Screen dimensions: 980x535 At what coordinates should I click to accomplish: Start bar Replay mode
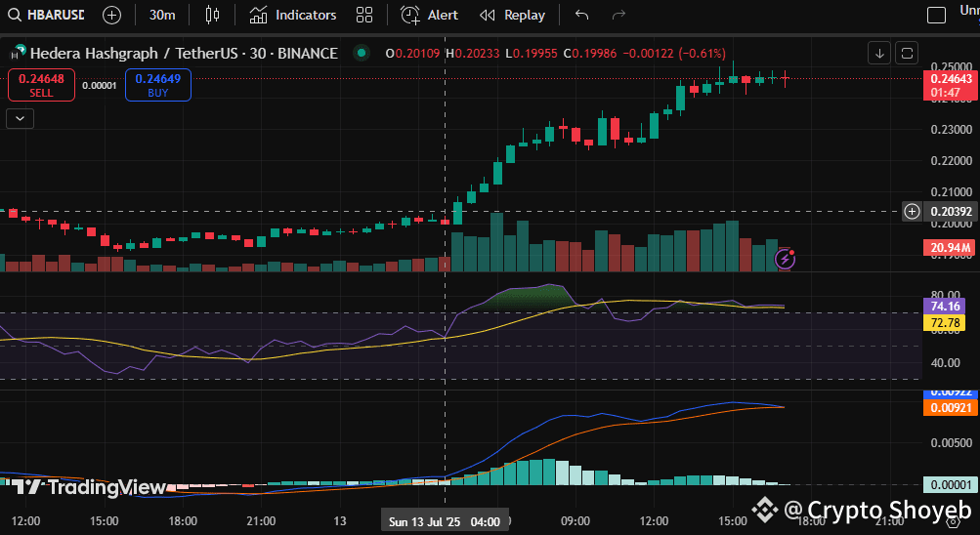coord(513,15)
